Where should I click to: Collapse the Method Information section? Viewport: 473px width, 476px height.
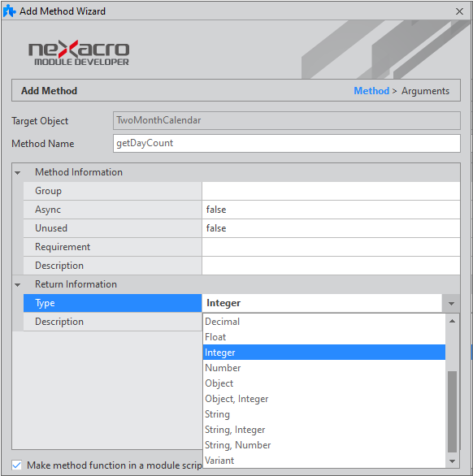click(18, 173)
